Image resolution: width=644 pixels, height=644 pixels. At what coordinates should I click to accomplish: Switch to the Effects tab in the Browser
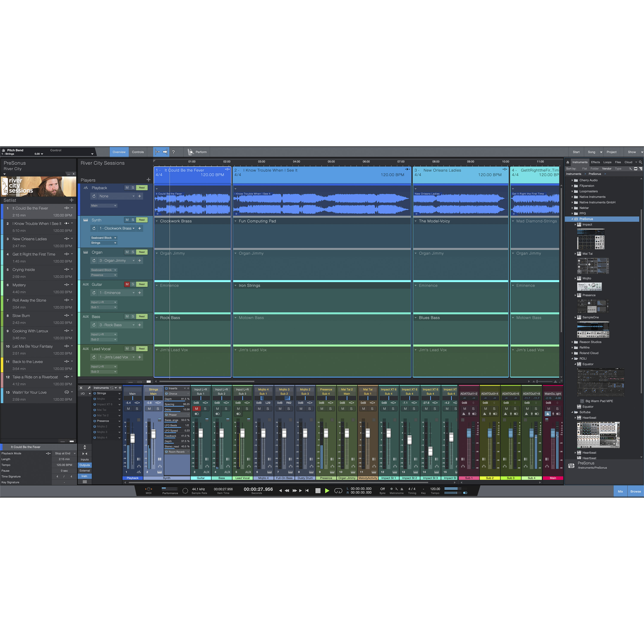[x=595, y=162]
